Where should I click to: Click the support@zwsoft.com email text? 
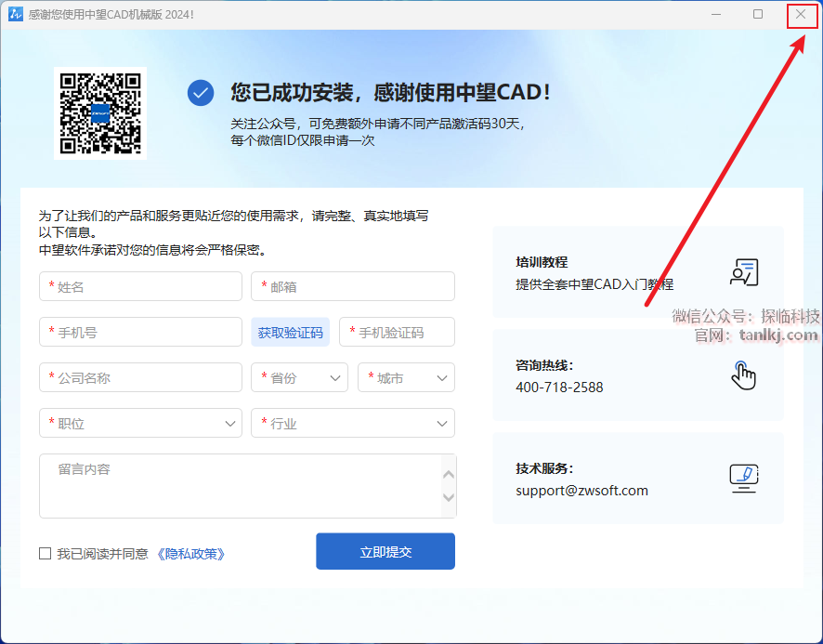tap(582, 491)
